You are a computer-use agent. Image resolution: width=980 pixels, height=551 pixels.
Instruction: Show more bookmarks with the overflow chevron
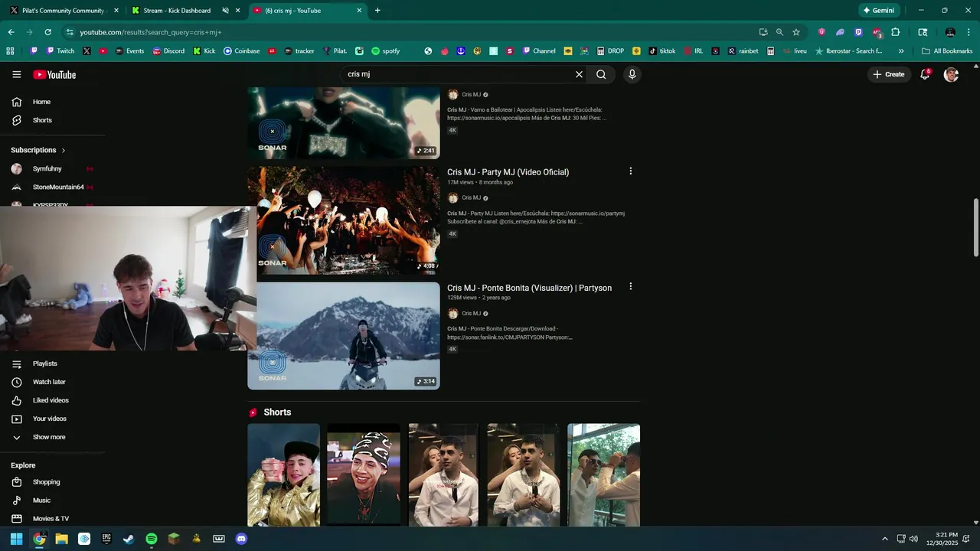point(901,51)
